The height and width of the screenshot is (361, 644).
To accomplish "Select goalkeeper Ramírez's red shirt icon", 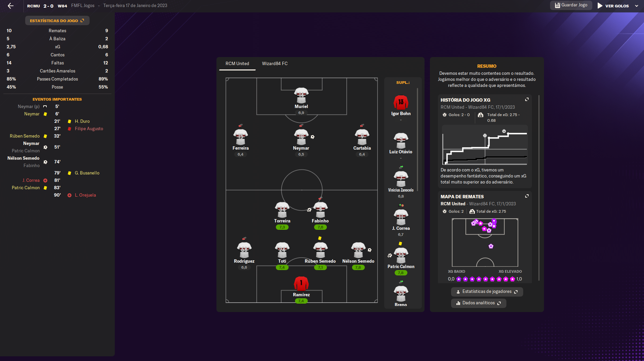I will point(301,283).
